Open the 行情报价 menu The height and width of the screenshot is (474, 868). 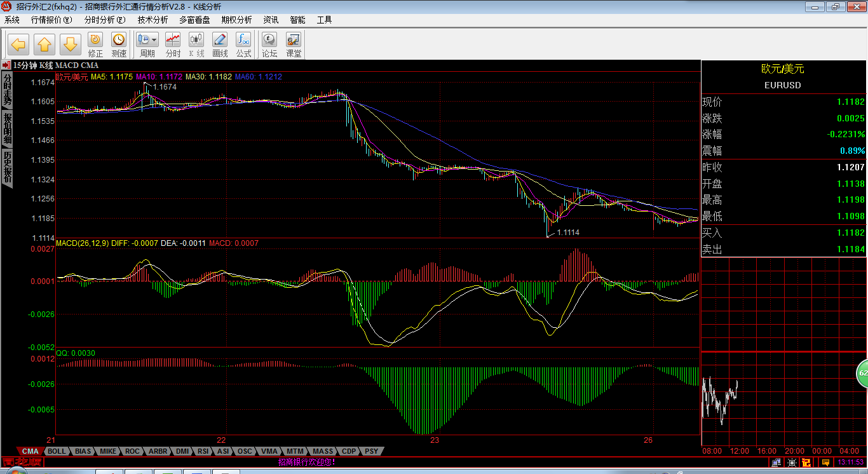coord(51,20)
